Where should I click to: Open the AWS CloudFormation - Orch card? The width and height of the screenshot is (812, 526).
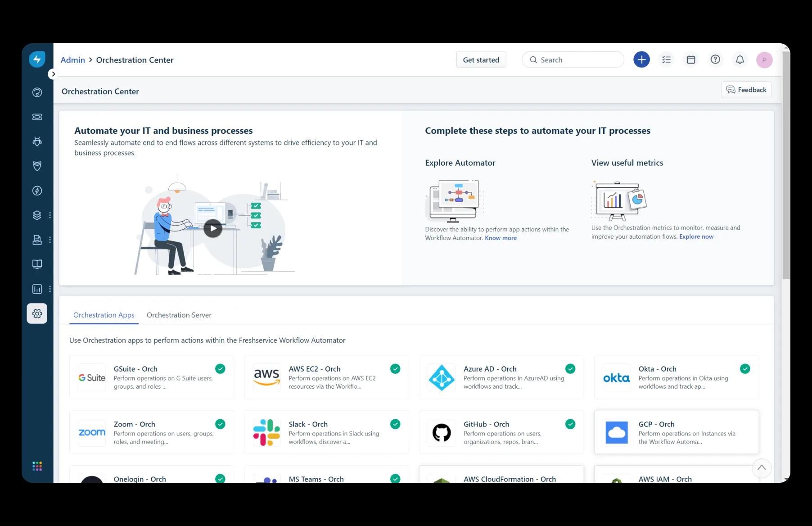501,475
